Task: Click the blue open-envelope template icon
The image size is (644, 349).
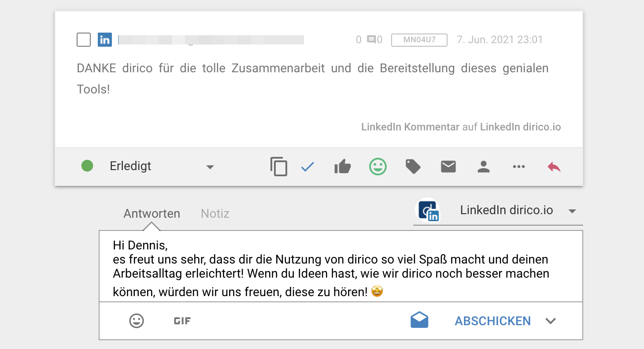Action: 419,320
